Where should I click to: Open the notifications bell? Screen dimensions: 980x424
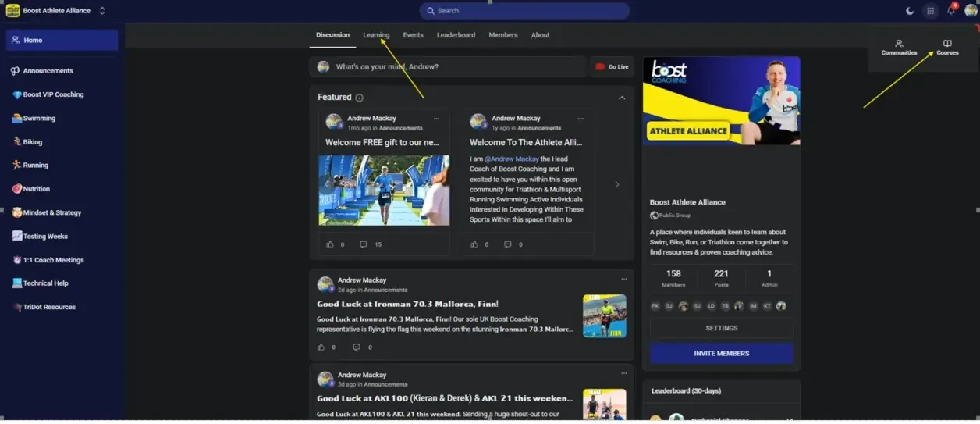pyautogui.click(x=951, y=10)
